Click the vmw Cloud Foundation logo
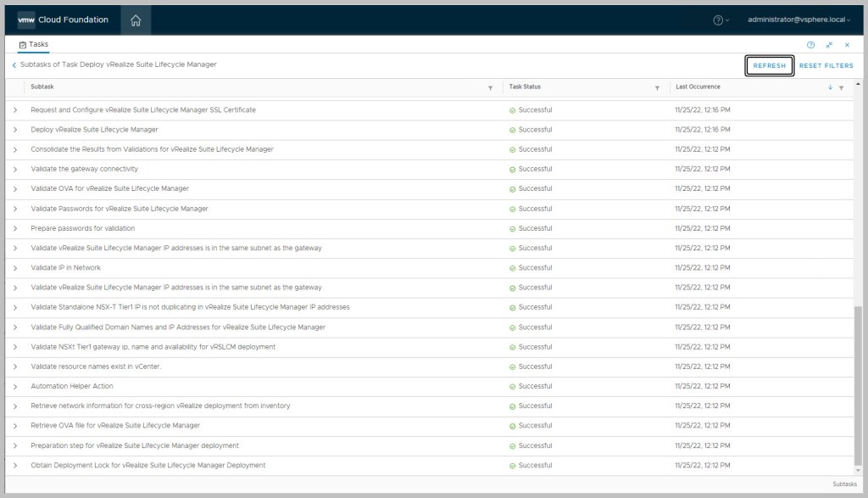 coord(63,20)
